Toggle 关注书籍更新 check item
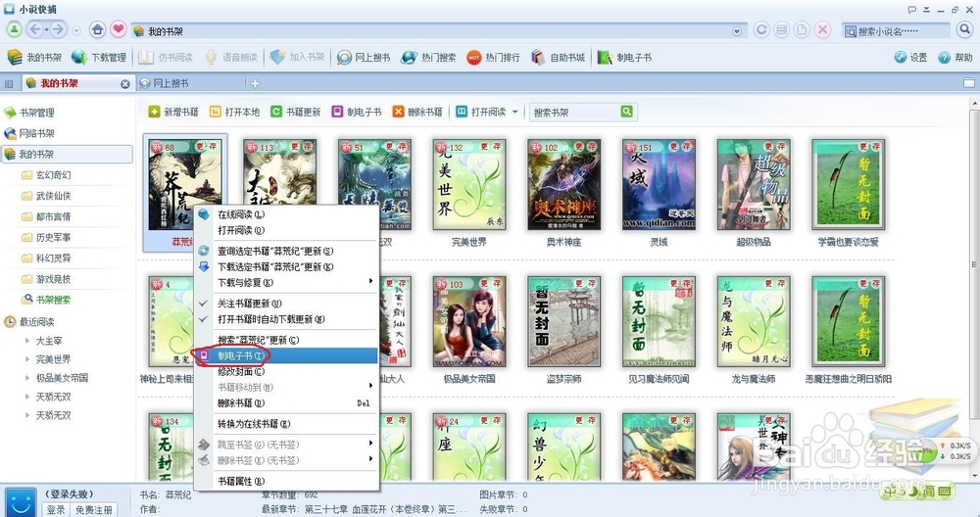The width and height of the screenshot is (980, 517). coord(287,304)
